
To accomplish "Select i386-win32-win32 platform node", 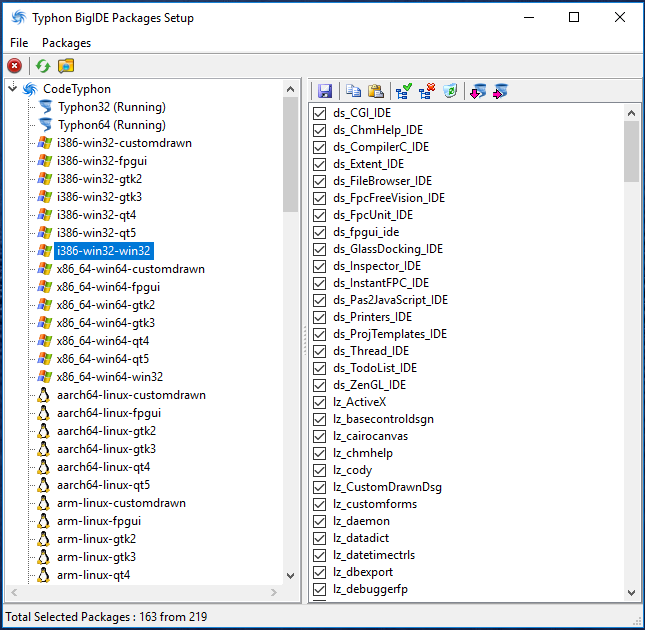I will [104, 251].
